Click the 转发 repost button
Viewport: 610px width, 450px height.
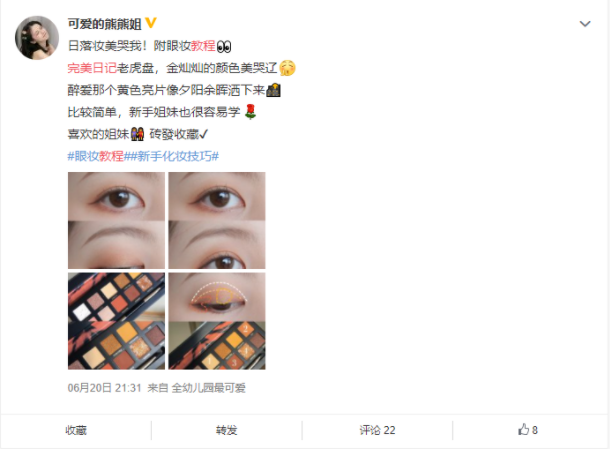coord(226,430)
